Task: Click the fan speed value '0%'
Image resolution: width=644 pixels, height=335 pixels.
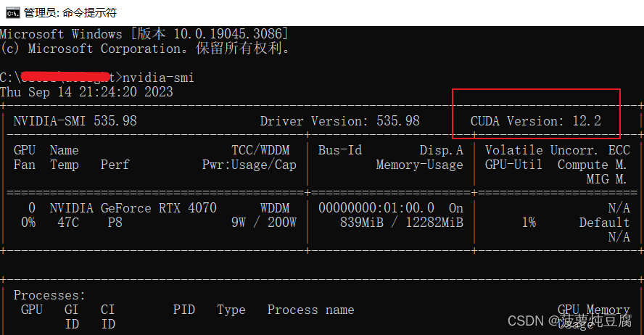Action: (x=28, y=223)
